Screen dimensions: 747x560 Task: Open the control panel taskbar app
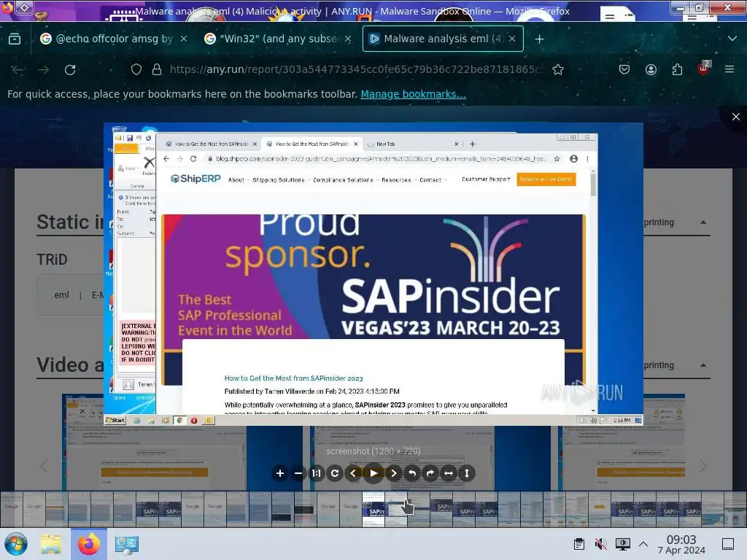point(127,544)
